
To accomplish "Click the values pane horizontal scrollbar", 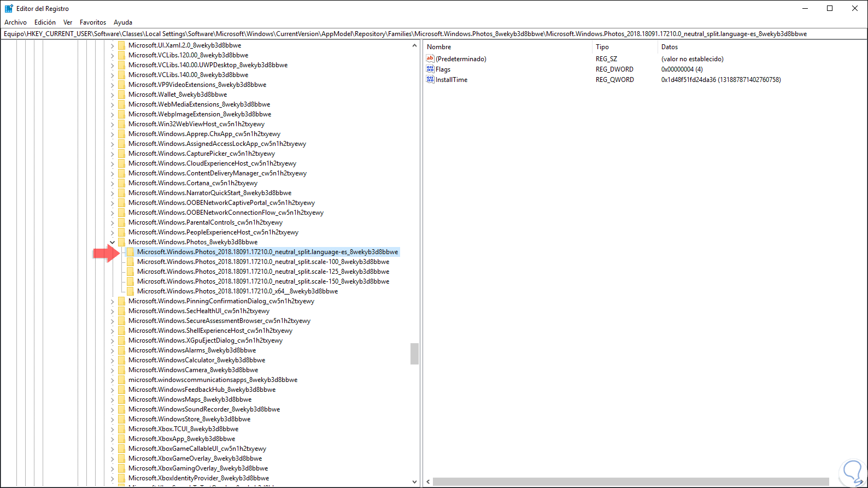I will point(631,481).
